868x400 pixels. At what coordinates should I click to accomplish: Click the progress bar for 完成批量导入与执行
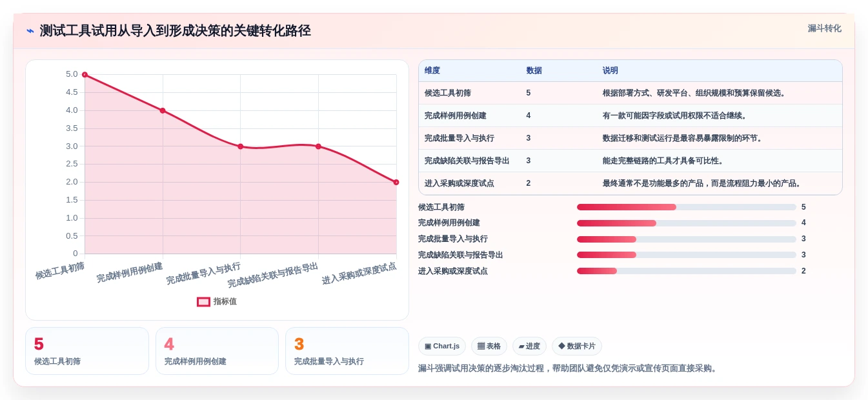click(x=687, y=239)
